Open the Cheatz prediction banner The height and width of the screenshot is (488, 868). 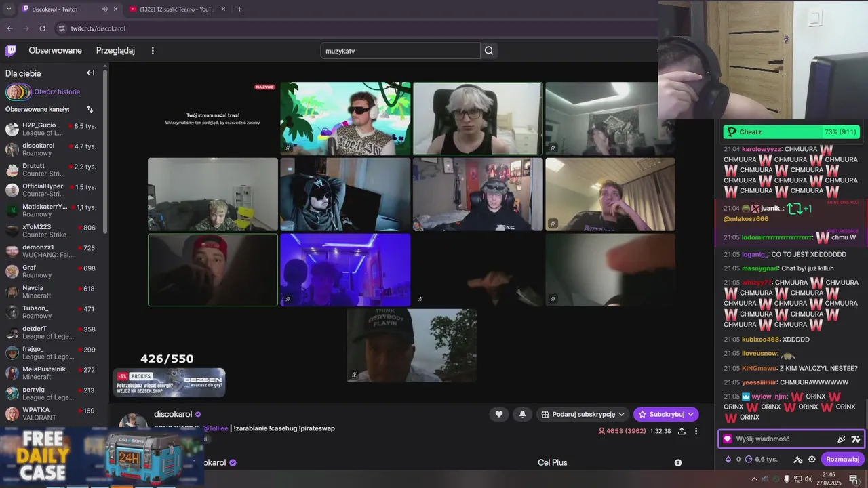point(791,132)
